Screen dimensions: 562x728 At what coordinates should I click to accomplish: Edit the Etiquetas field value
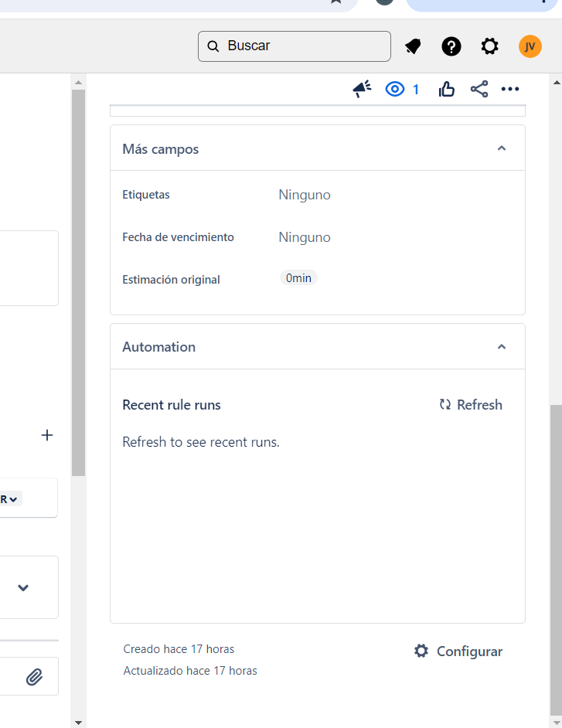pyautogui.click(x=305, y=195)
